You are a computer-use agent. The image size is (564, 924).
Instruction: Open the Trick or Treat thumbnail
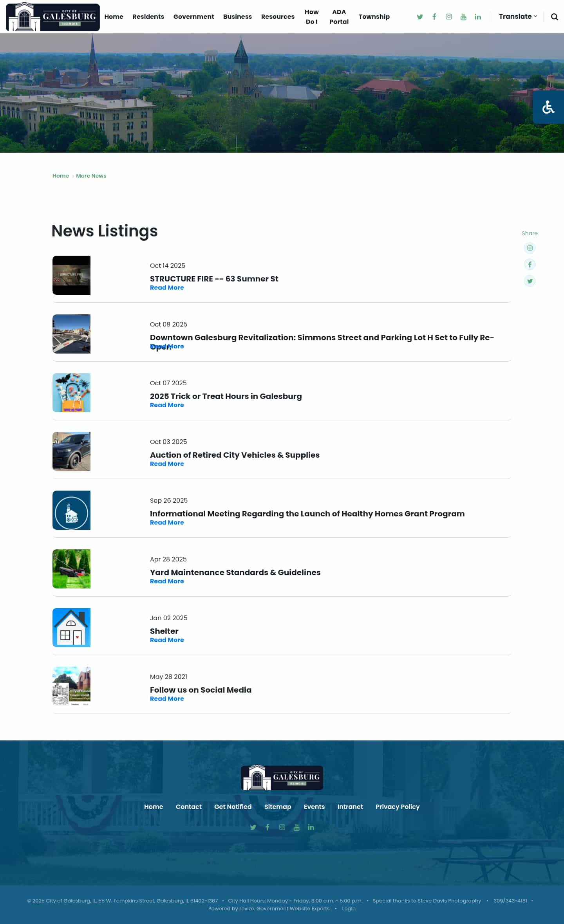[71, 393]
